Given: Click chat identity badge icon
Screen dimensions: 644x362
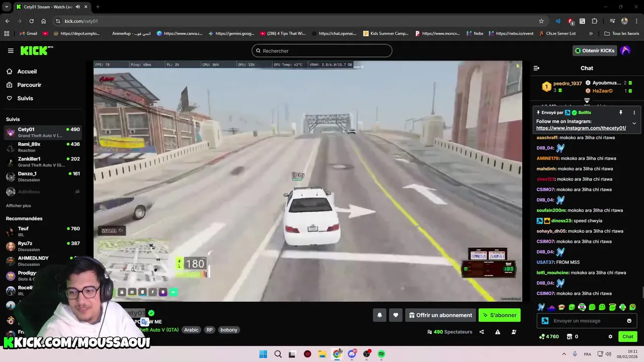Looking at the screenshot, I should pos(545,321).
